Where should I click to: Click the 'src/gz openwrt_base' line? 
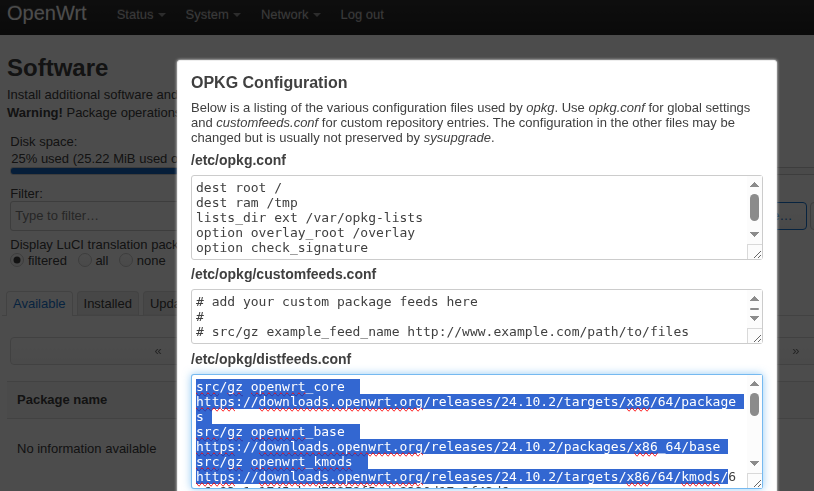(270, 432)
